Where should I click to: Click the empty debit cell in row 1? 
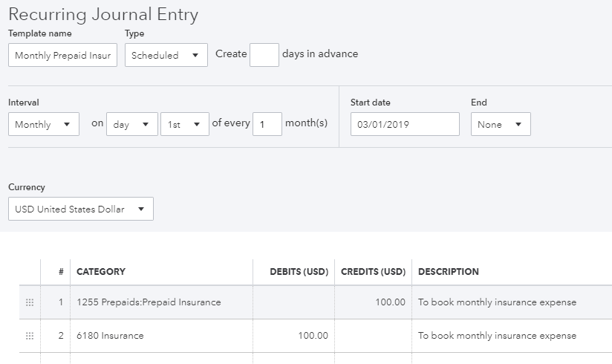pos(294,302)
